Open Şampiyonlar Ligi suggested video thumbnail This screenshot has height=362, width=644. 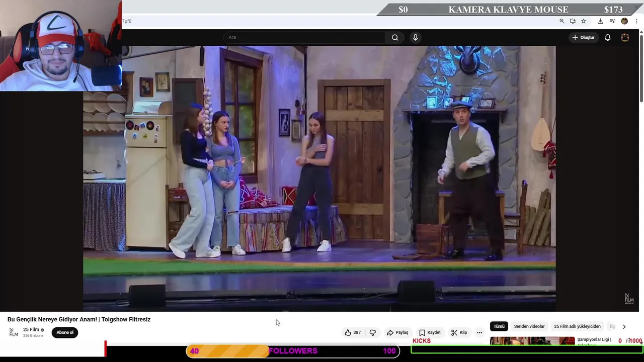(x=532, y=341)
